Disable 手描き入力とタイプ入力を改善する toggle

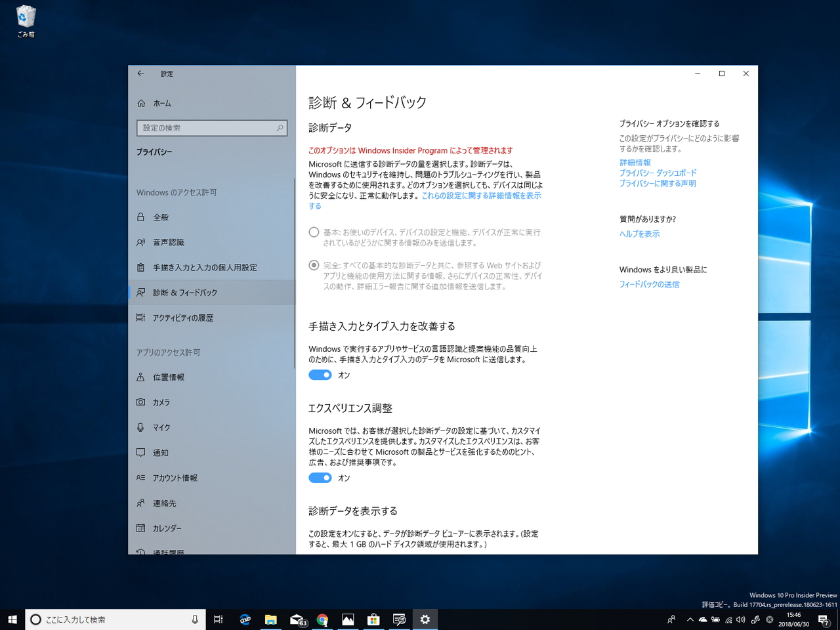320,374
